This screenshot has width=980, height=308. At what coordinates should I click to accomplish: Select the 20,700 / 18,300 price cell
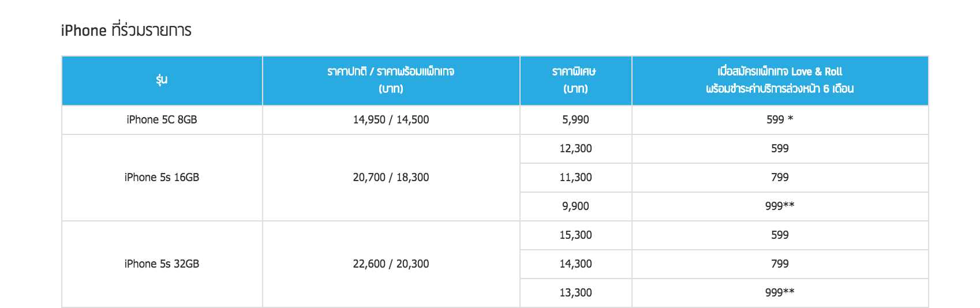click(391, 178)
